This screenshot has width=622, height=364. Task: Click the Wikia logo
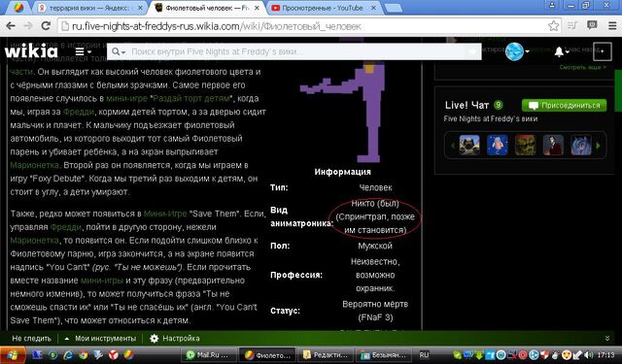tap(31, 51)
